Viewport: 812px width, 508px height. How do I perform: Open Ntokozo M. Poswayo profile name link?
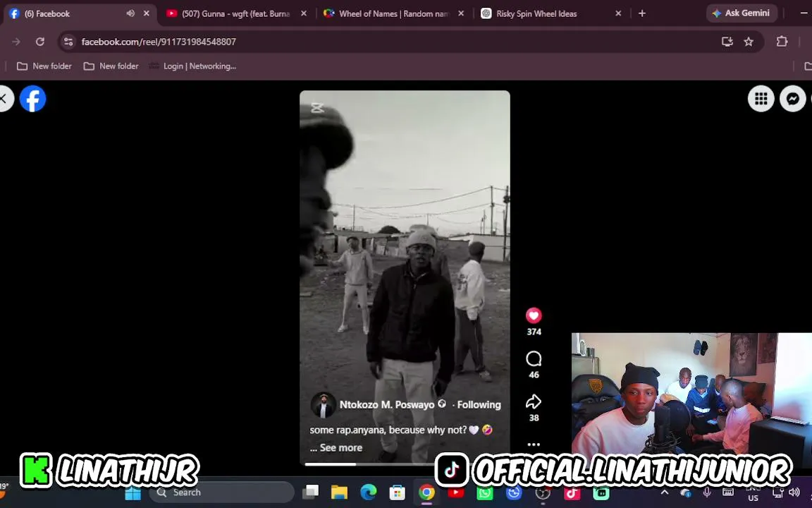pos(387,404)
